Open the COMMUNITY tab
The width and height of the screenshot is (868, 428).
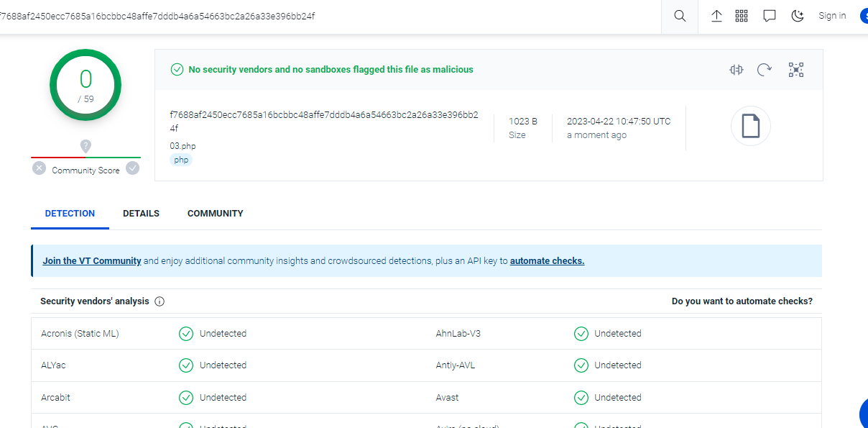coord(216,214)
